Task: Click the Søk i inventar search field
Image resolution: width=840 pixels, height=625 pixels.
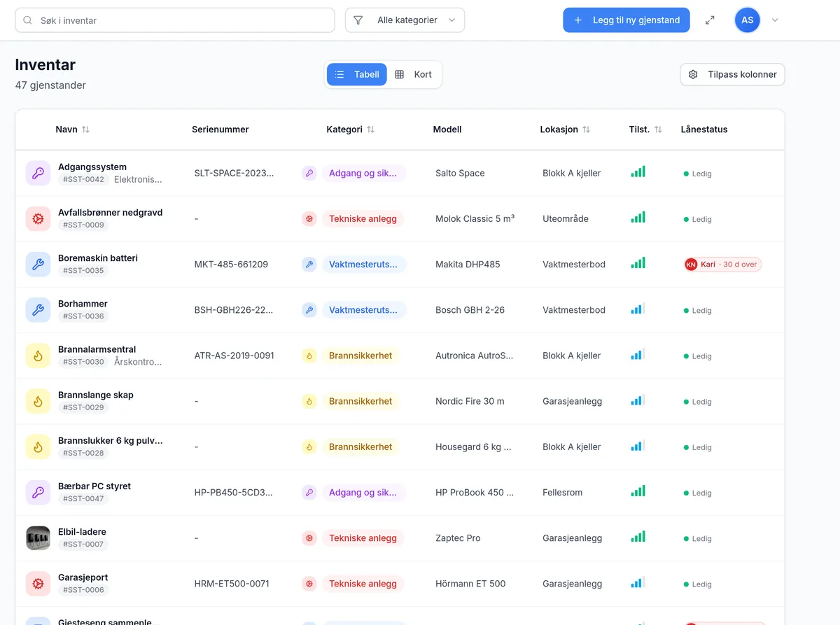Action: [x=175, y=20]
